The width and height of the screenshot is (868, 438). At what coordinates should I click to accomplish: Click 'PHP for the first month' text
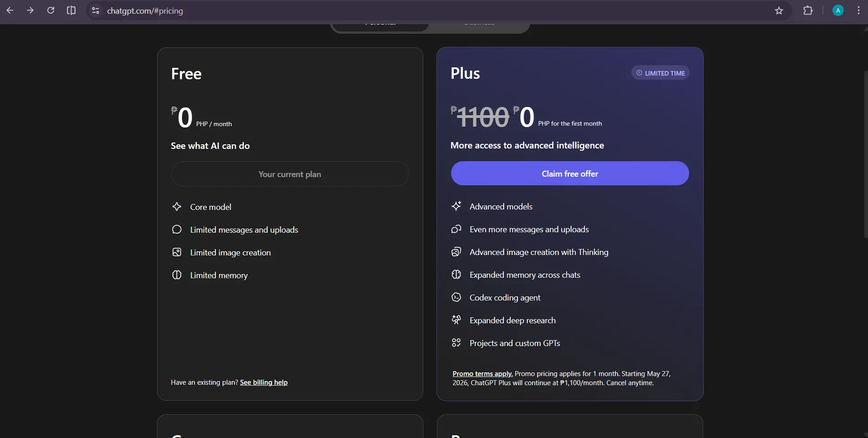(x=570, y=123)
